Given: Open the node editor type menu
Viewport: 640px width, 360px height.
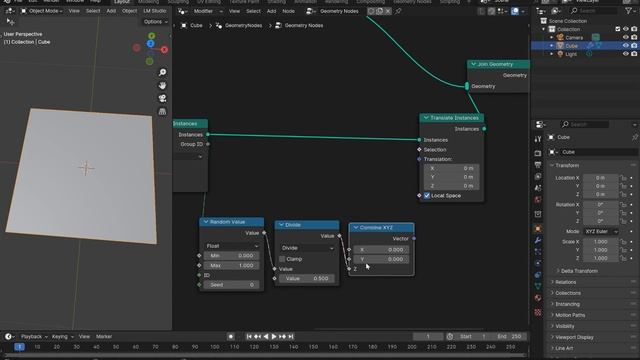Looking at the screenshot, I should point(183,11).
